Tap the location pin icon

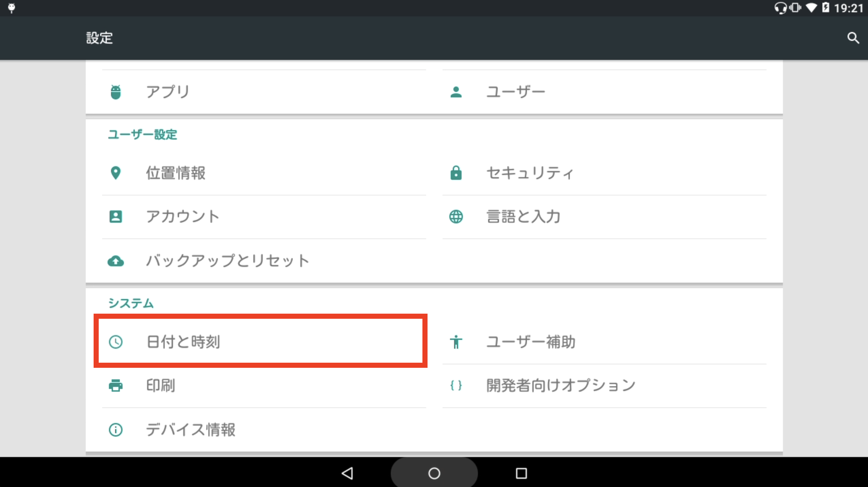coord(116,173)
